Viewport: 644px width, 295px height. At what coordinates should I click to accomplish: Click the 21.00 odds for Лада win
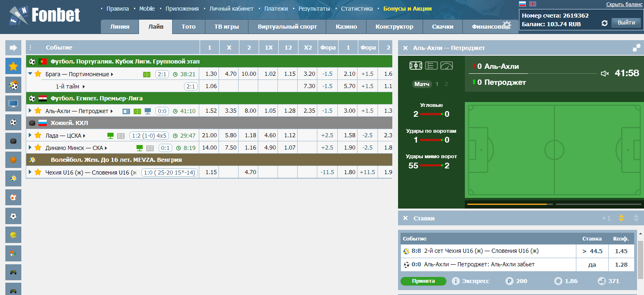tap(209, 135)
